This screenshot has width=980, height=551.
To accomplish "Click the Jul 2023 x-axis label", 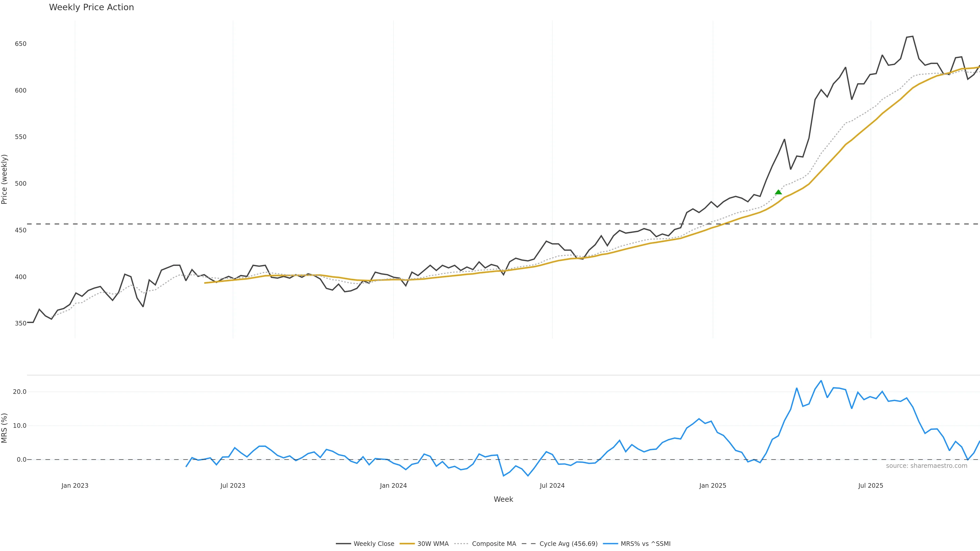I will point(233,486).
